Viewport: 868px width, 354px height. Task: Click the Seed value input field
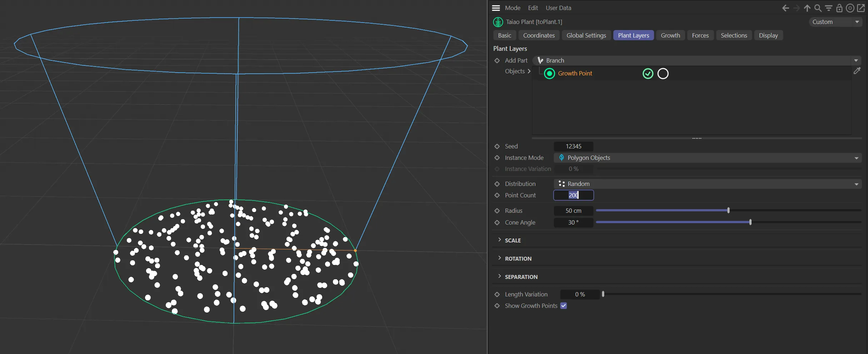click(573, 146)
